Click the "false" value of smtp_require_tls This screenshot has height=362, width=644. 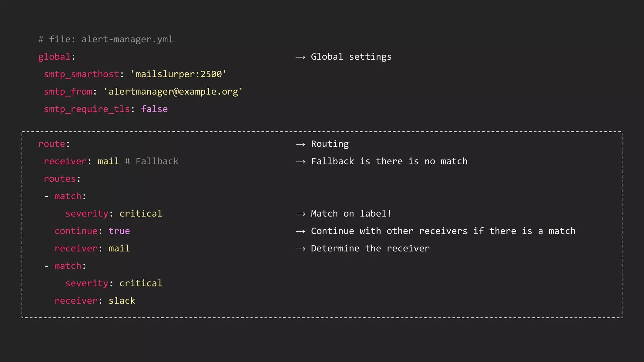click(x=154, y=109)
